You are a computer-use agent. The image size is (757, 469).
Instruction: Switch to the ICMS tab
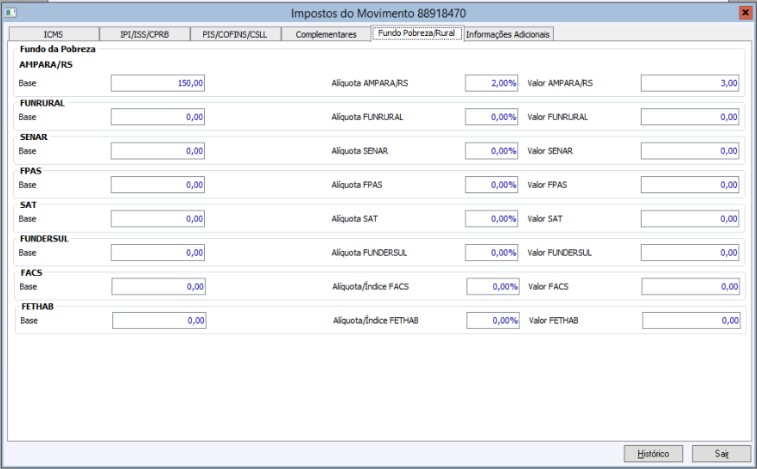tap(54, 34)
